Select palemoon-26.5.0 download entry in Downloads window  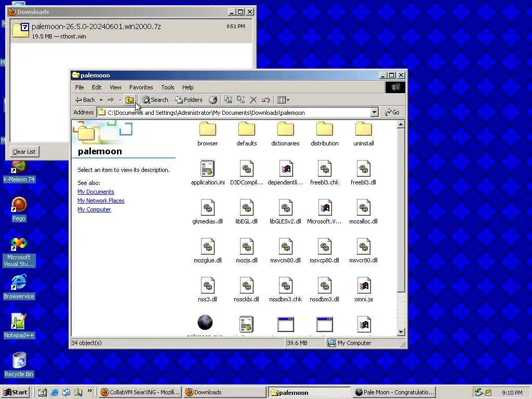point(131,31)
